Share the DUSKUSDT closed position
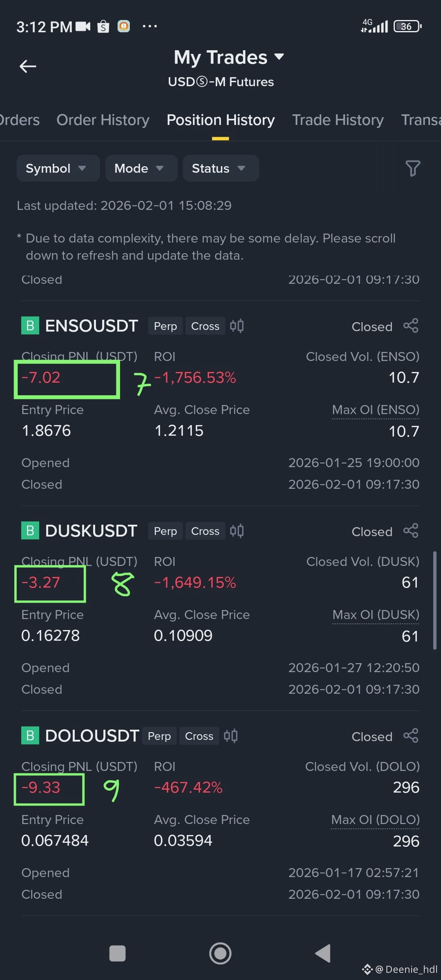This screenshot has height=980, width=441. (411, 531)
